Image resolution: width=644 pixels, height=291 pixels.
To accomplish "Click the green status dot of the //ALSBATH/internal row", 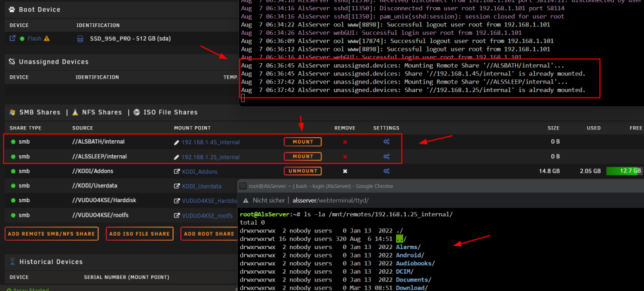I will pyautogui.click(x=13, y=142).
